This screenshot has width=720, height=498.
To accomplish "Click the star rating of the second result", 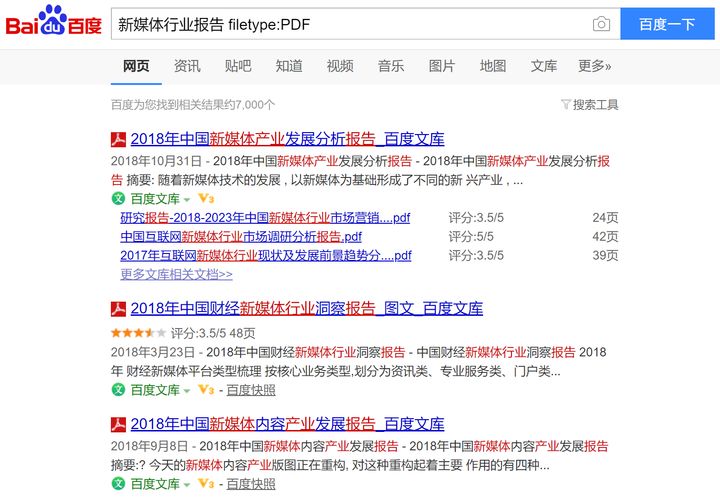I will click(x=138, y=333).
